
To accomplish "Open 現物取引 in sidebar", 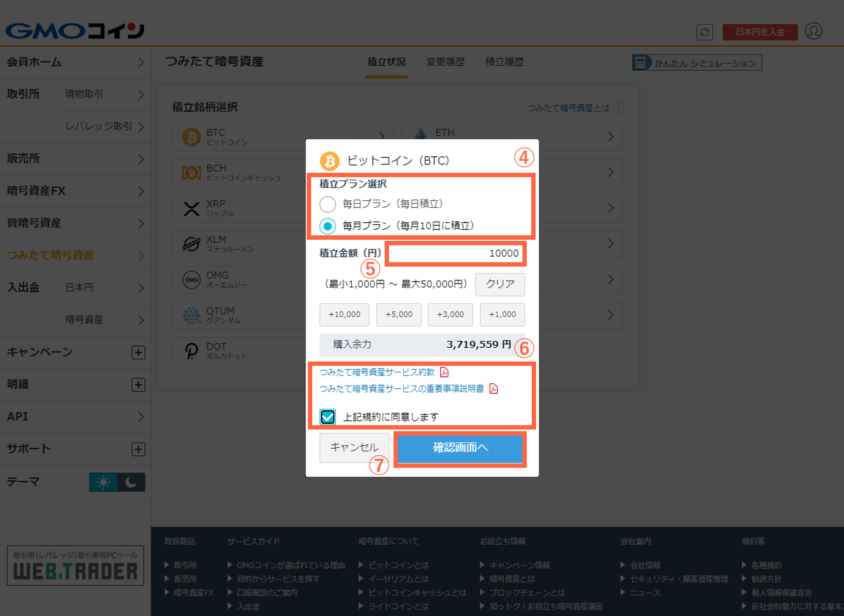I will click(x=104, y=94).
